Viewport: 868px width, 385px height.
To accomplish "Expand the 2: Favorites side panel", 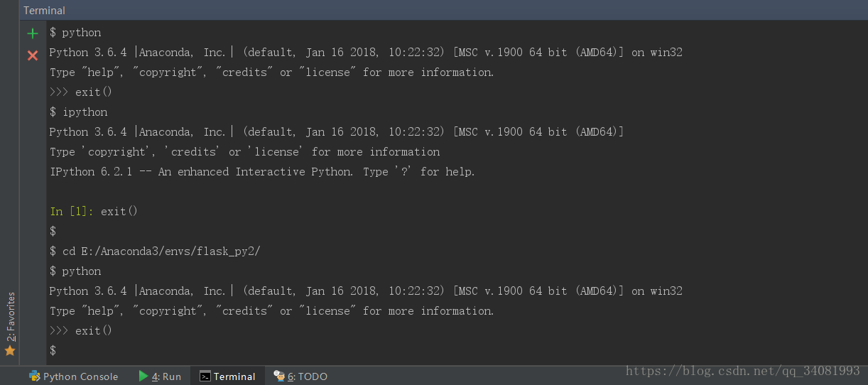I will point(10,317).
